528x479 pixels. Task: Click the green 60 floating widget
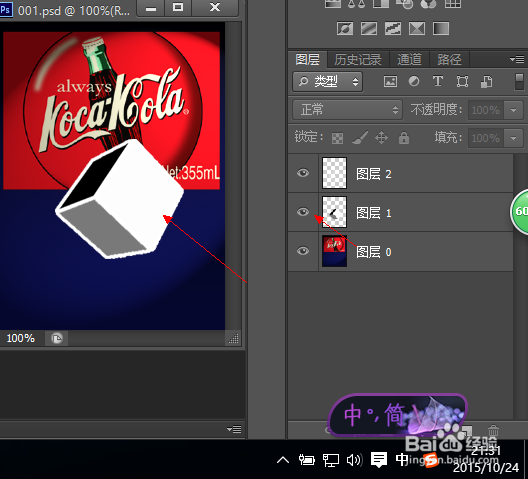pos(519,212)
